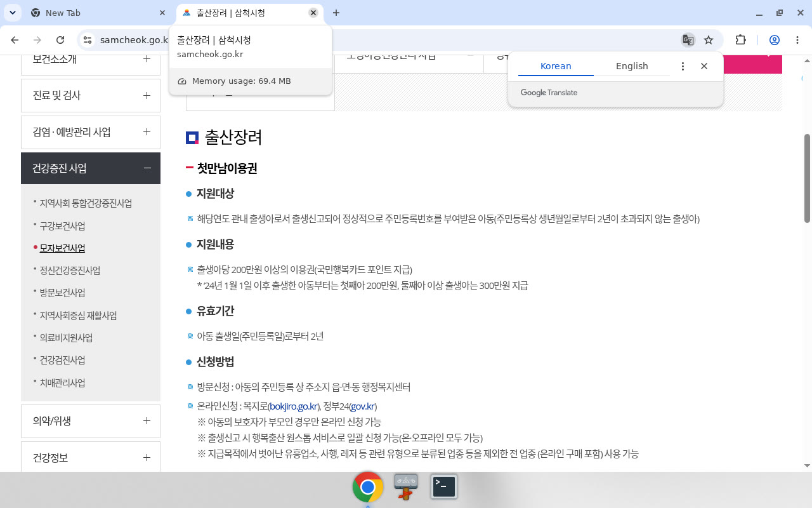Open the Chrome three-dot menu
The width and height of the screenshot is (812, 508).
point(797,40)
